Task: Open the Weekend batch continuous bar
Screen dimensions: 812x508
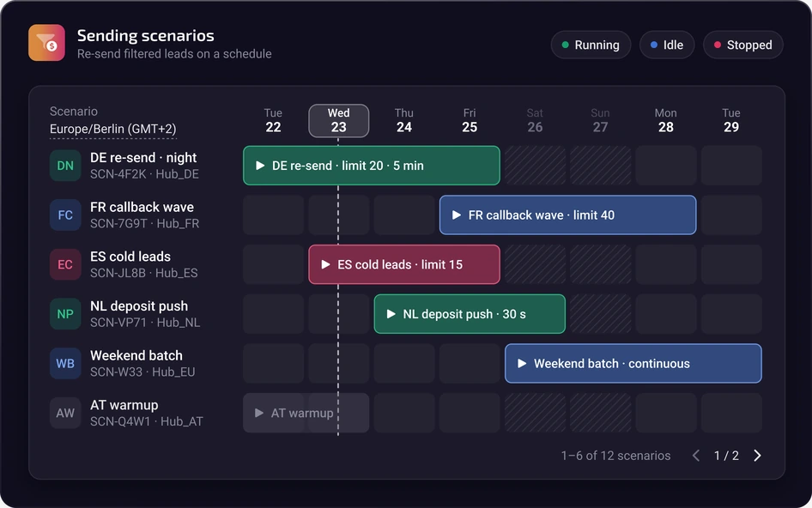Action: click(x=633, y=364)
